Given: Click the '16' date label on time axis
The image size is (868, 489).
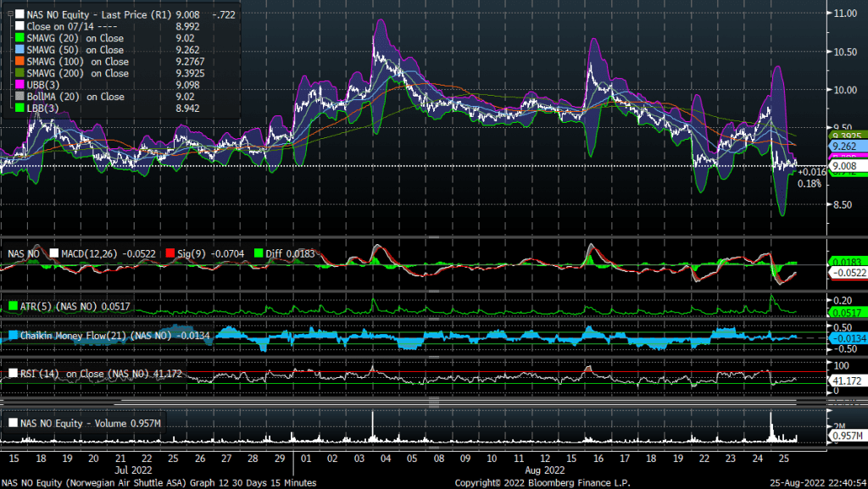Looking at the screenshot, I should pyautogui.click(x=598, y=458).
